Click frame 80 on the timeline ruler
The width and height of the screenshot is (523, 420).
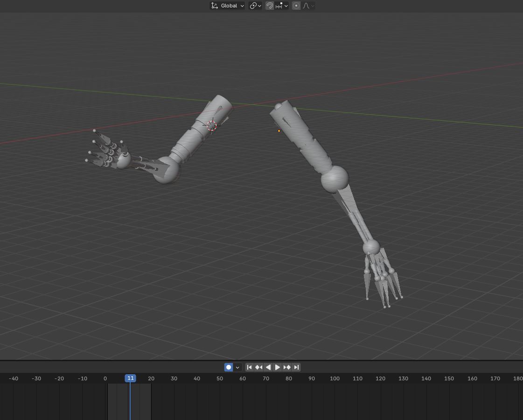[288, 378]
